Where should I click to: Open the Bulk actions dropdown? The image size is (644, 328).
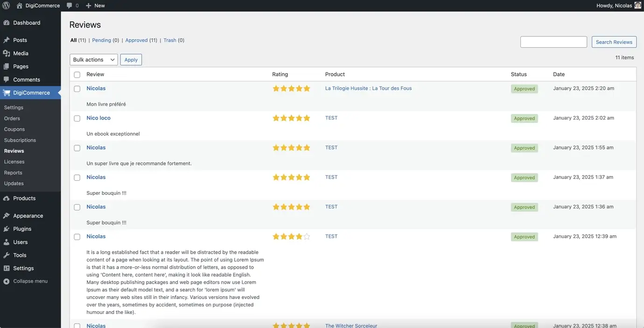click(x=94, y=60)
